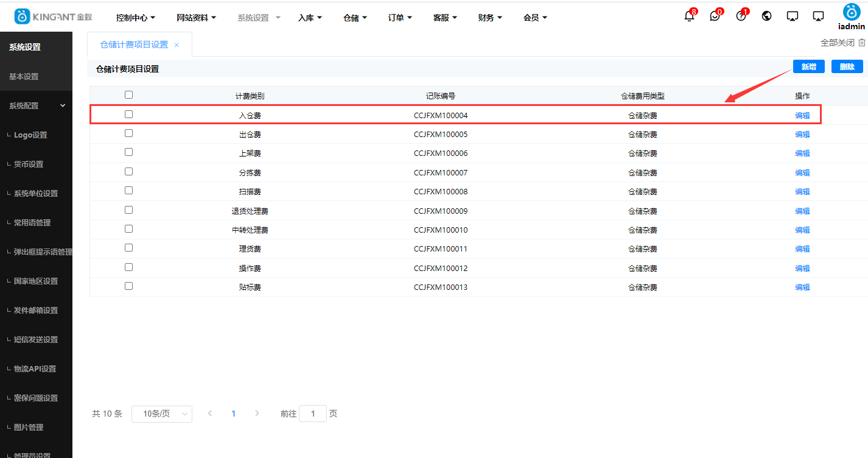Check the checkbox for 入仓费 row
This screenshot has width=868, height=458.
point(128,114)
